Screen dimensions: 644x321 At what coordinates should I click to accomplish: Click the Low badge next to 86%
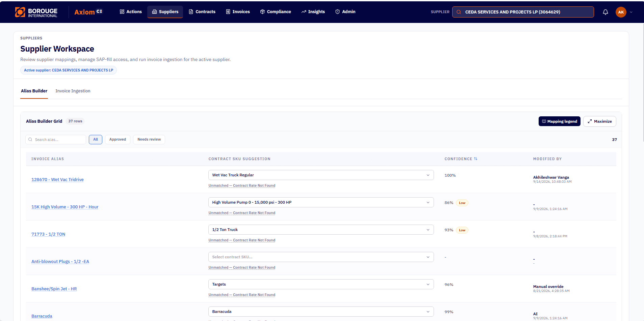[462, 203]
